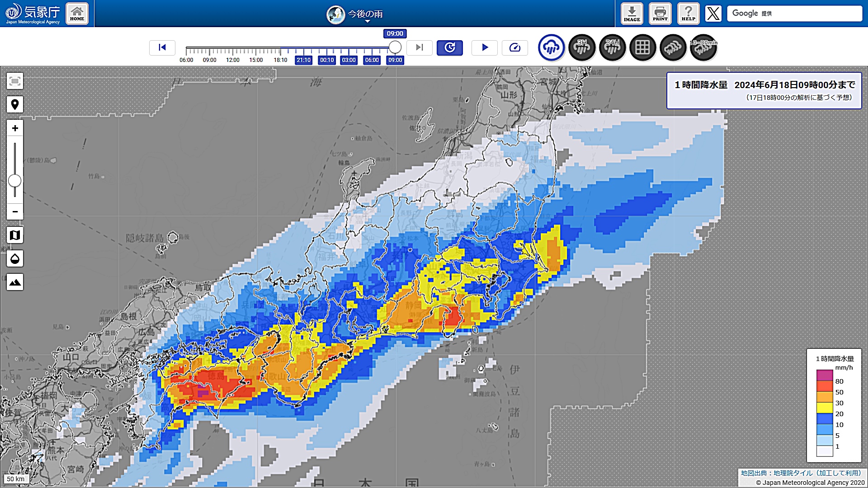Click the HOME button

click(x=77, y=14)
